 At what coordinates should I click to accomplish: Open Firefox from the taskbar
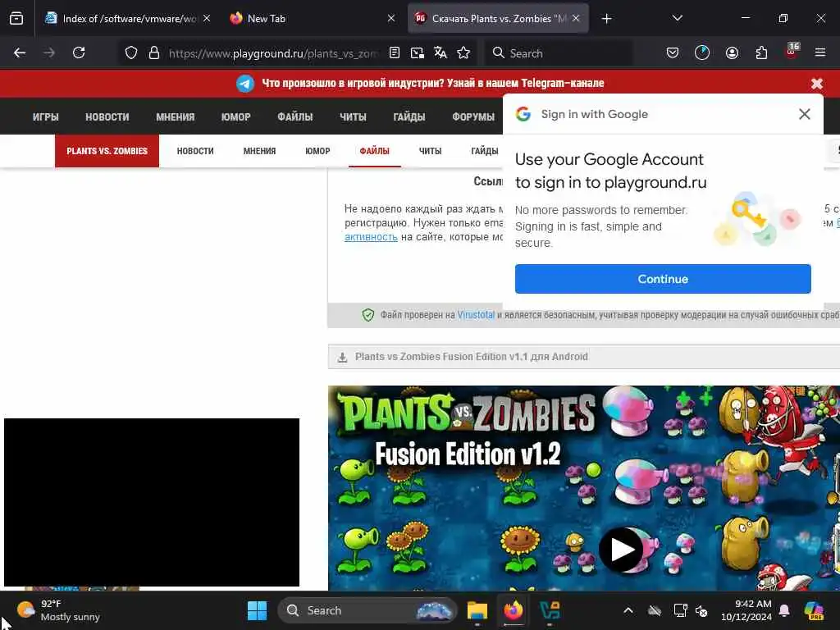[x=514, y=610]
